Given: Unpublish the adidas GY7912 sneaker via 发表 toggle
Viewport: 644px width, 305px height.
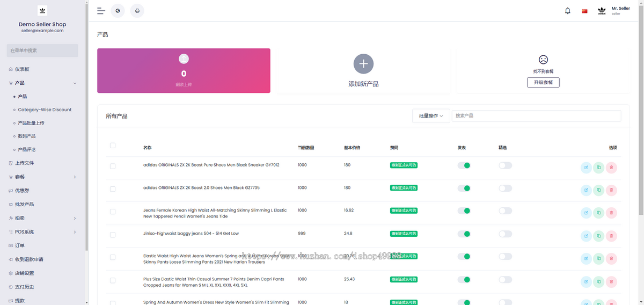Looking at the screenshot, I should point(464,165).
